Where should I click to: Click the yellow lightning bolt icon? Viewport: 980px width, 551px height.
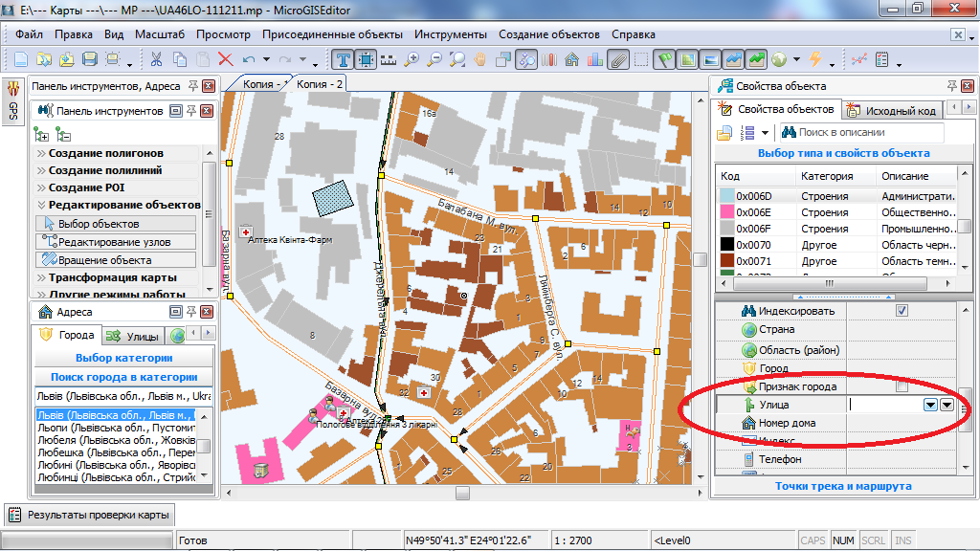(x=815, y=59)
